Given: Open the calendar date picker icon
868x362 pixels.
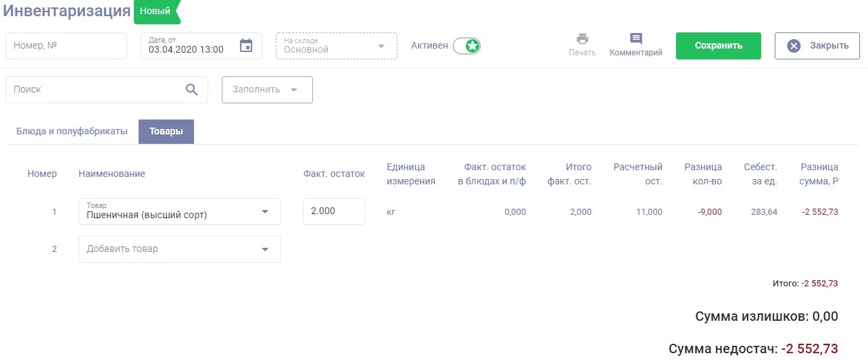Looking at the screenshot, I should pyautogui.click(x=246, y=46).
